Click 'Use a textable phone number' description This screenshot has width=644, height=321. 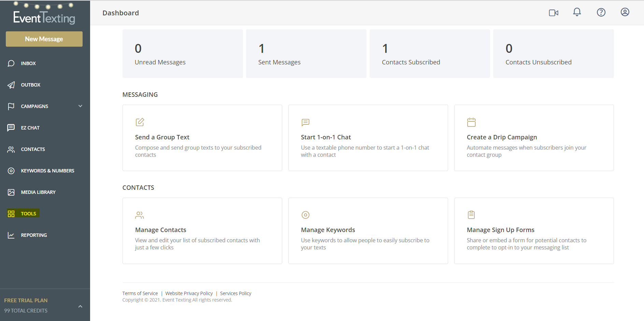point(365,151)
